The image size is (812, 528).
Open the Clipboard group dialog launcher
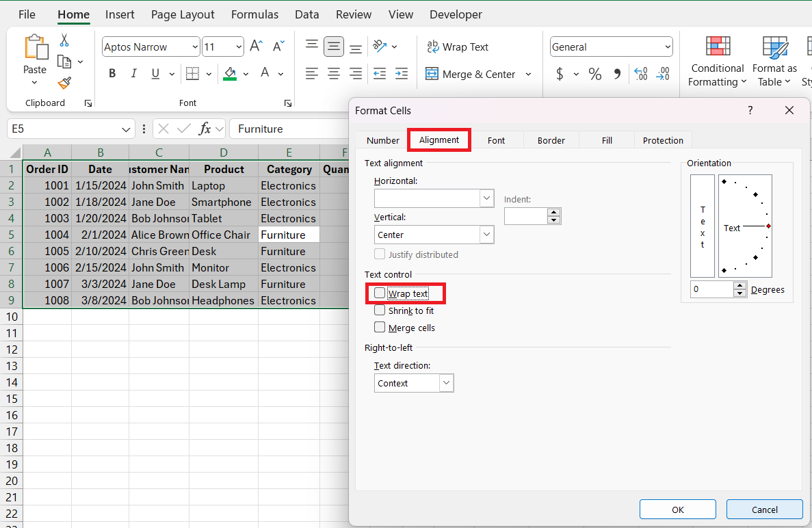point(88,103)
